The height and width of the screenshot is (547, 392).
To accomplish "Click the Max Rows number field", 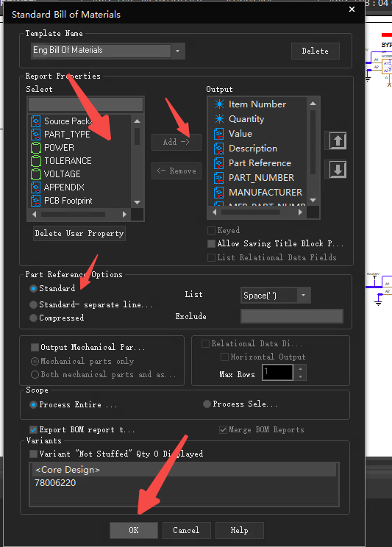I will pyautogui.click(x=278, y=373).
